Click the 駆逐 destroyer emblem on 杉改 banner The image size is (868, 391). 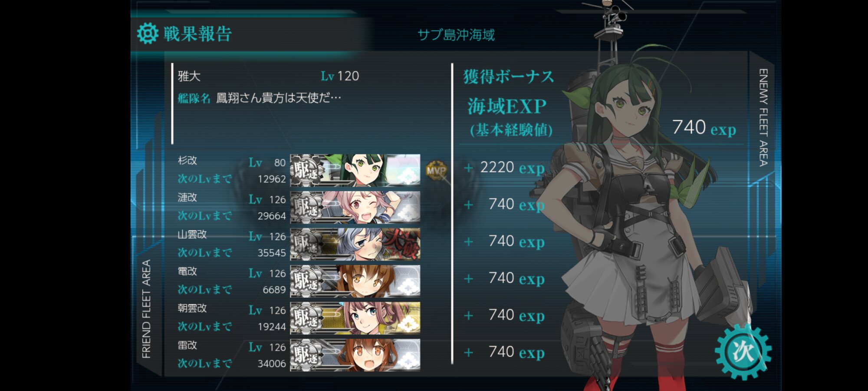[x=307, y=170]
